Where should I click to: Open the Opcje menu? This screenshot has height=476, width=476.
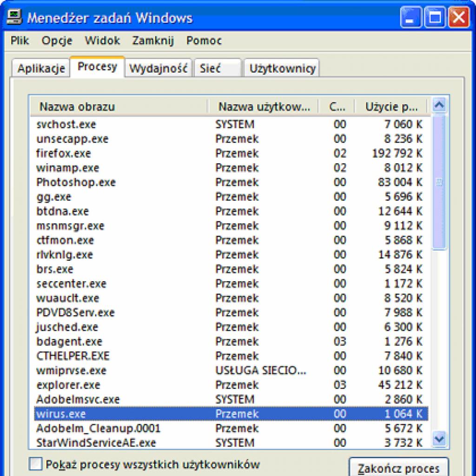(x=57, y=40)
